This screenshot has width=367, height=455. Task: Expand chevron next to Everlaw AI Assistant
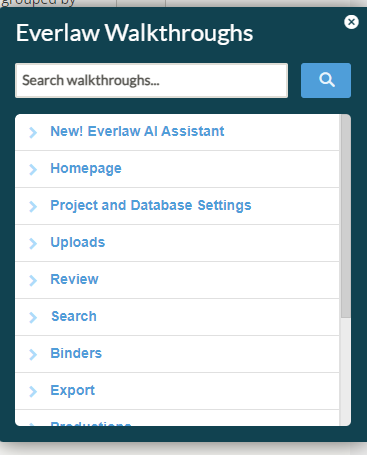click(33, 132)
